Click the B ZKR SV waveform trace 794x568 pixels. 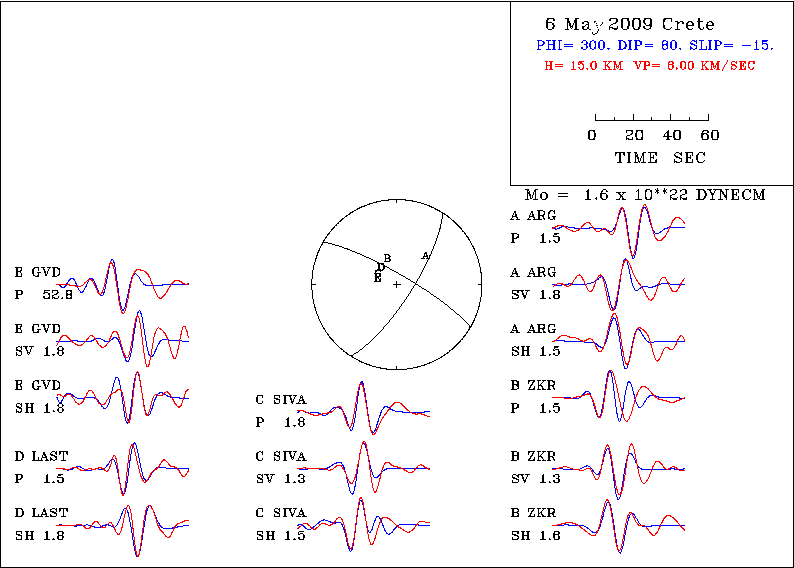(x=619, y=471)
